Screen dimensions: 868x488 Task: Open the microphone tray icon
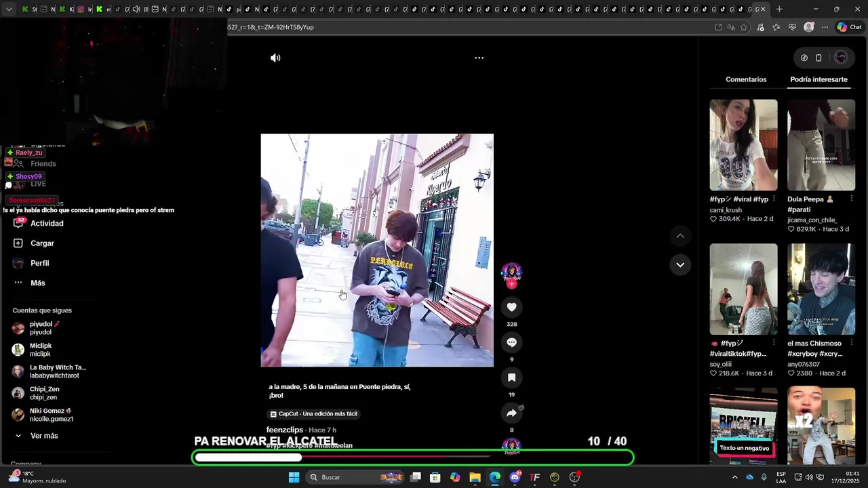click(764, 477)
